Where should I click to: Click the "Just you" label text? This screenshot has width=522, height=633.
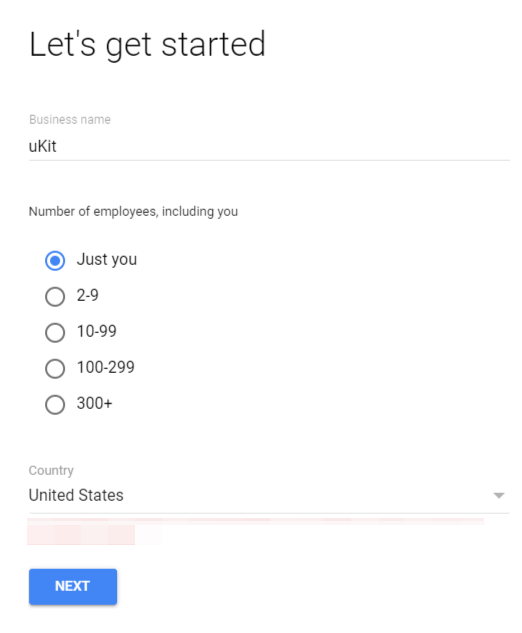click(x=107, y=260)
